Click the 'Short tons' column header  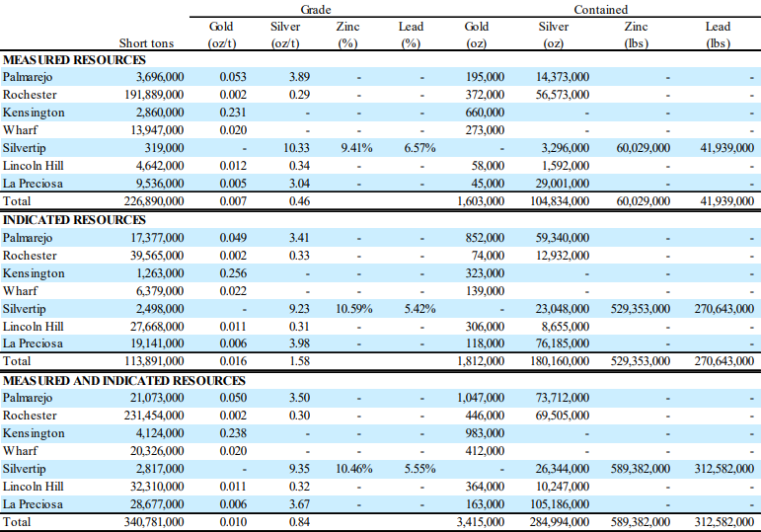(x=146, y=43)
